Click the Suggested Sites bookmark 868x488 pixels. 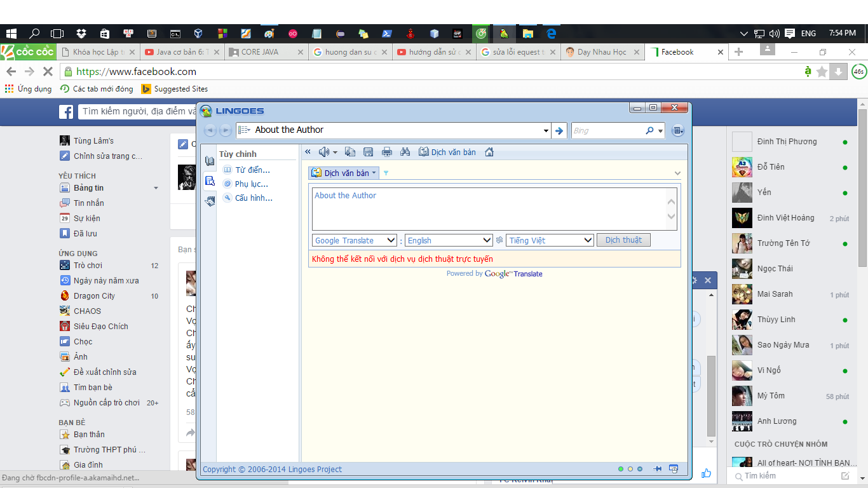(x=175, y=89)
